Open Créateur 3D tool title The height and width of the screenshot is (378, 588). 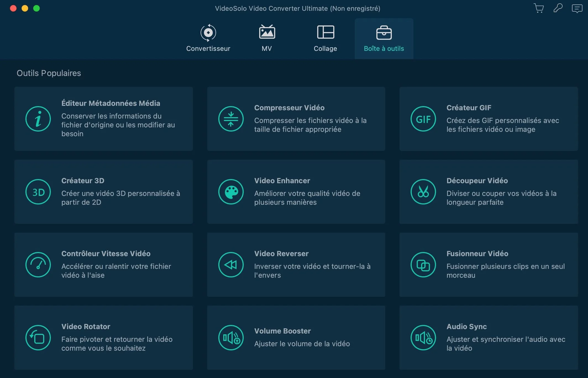83,181
